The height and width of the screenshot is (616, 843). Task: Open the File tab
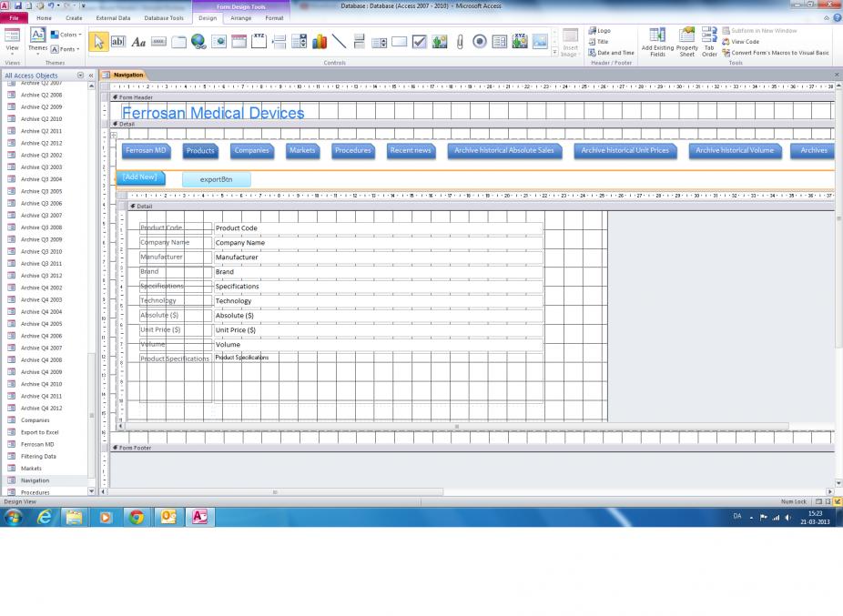click(14, 17)
